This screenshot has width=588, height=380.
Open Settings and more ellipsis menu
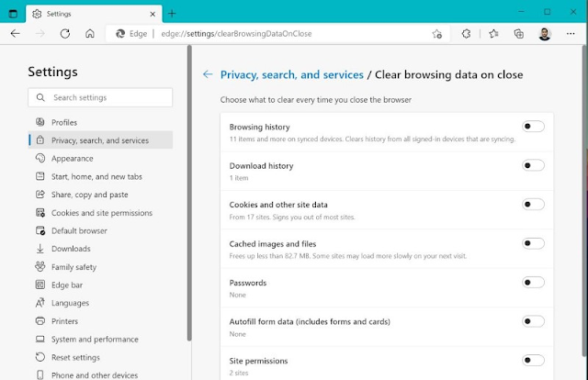[x=571, y=33]
